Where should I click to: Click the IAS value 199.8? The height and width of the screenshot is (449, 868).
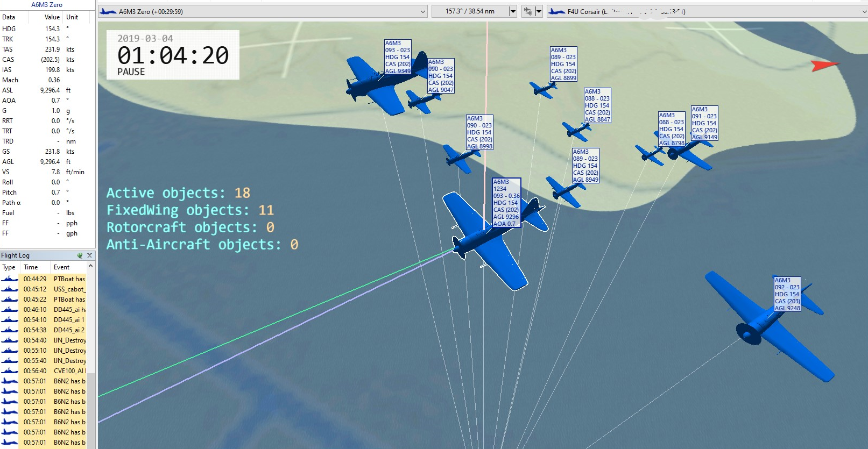coord(52,69)
